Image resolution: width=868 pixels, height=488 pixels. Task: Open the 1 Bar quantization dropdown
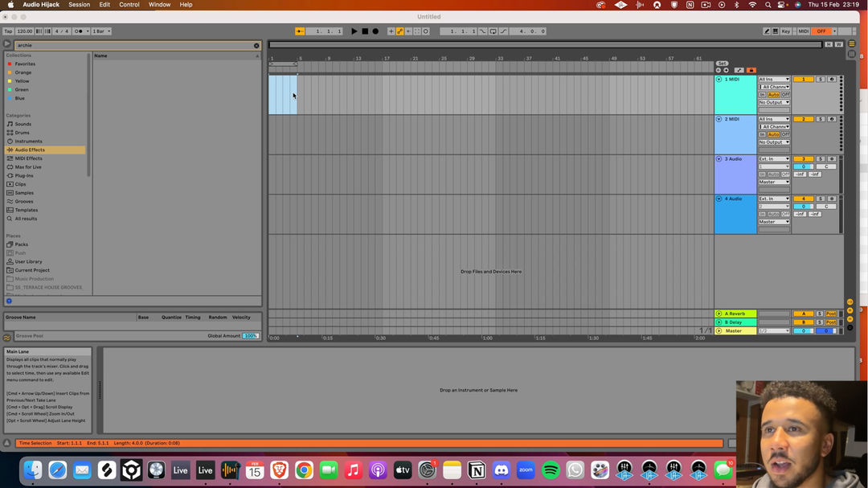101,31
